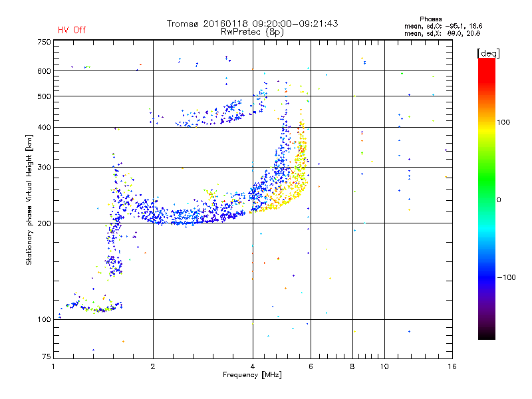Click the 1 MHz frequency axis label
The height and width of the screenshot is (399, 532).
[x=53, y=366]
